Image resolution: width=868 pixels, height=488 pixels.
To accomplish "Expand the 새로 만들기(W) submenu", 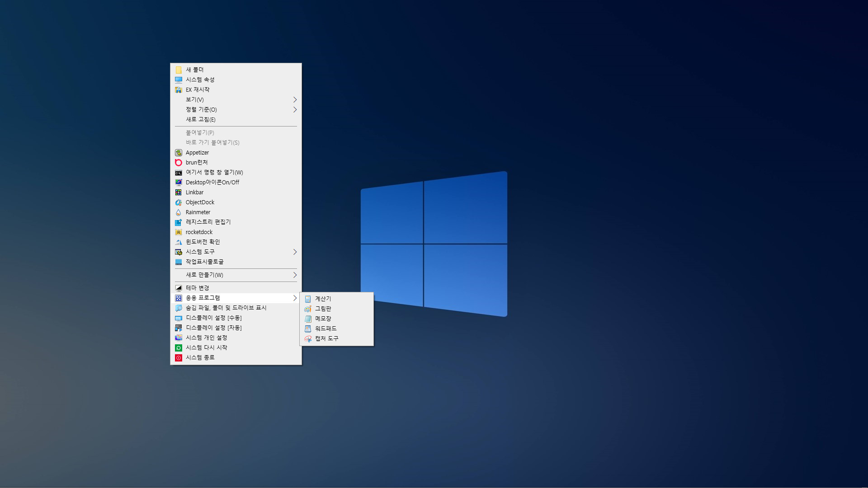I will click(x=236, y=275).
